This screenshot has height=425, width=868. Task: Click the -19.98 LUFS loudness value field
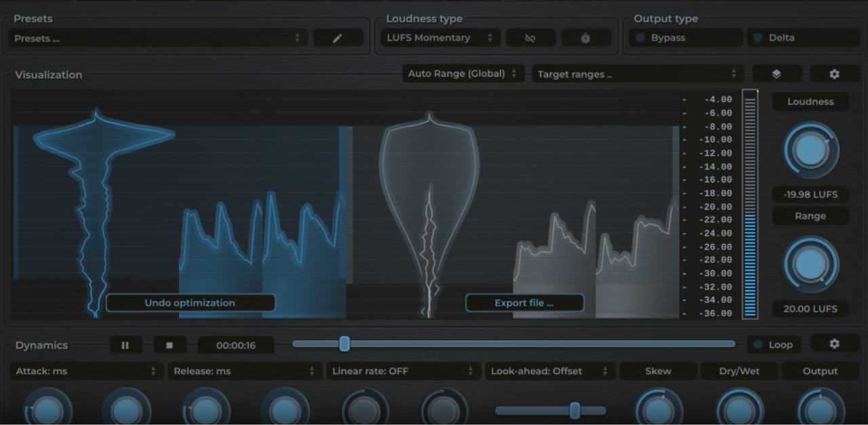810,195
